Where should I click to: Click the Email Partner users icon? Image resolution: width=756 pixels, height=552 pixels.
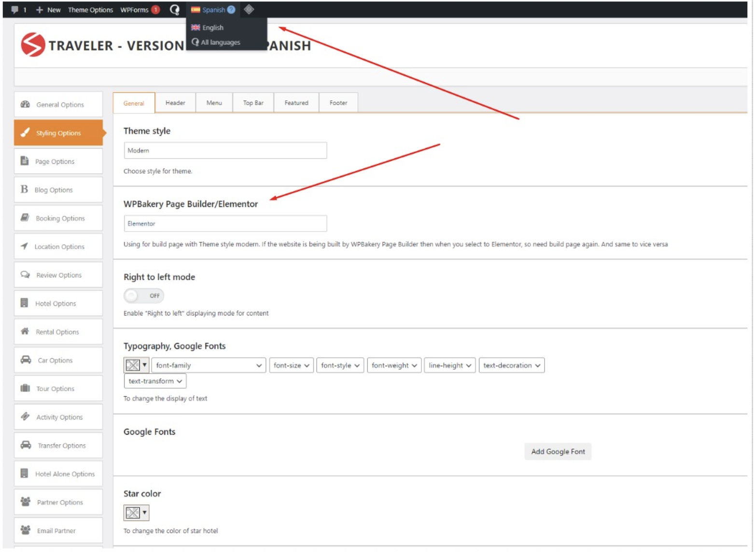coord(26,530)
